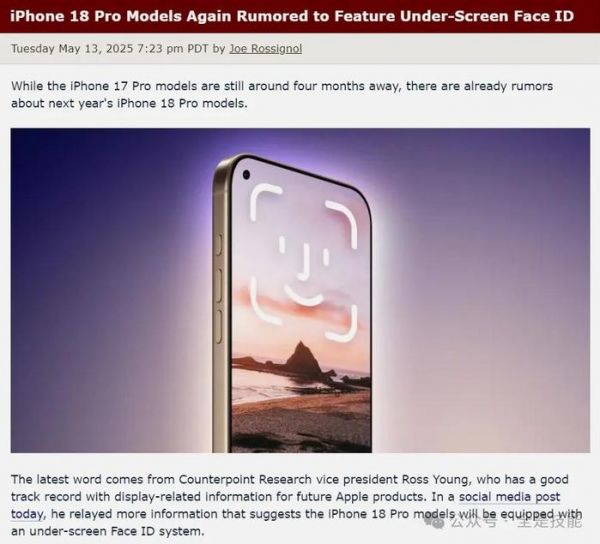Click the Chinese watermark text beside the WeChat logo
Screen dimensions: 600x544
coord(516,521)
